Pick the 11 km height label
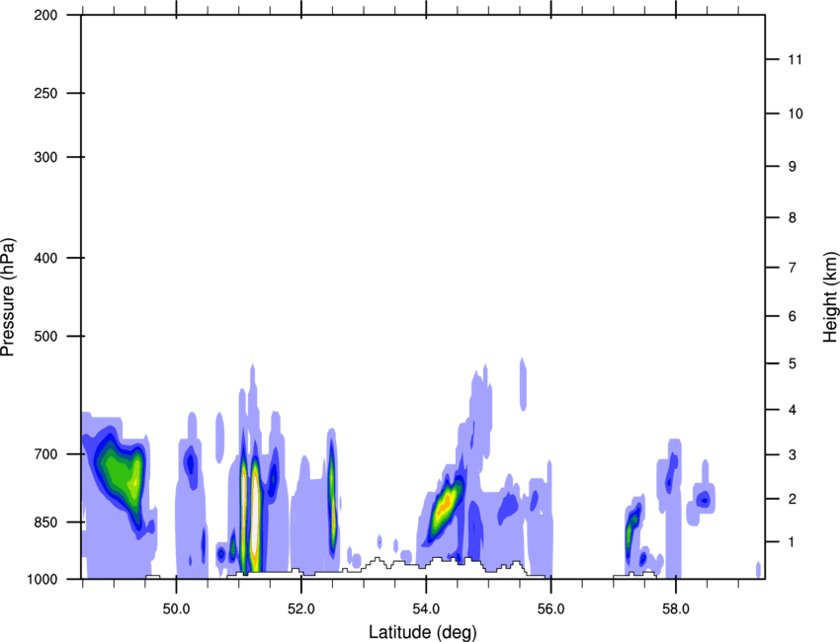Screen dimensions: 840x642 [795, 59]
